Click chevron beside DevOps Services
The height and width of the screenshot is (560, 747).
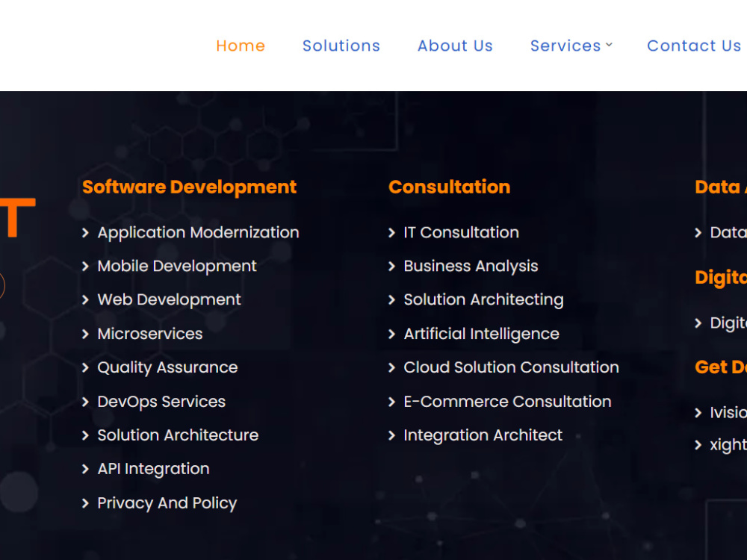click(x=85, y=402)
